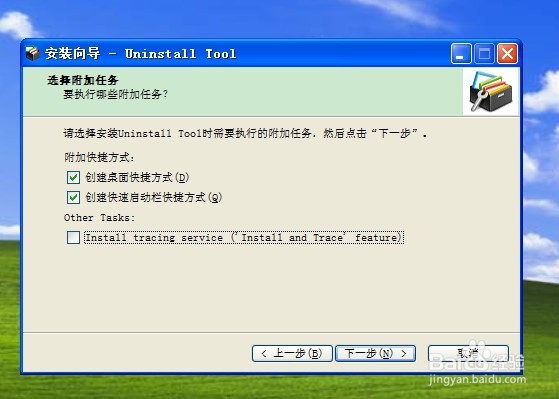Screen dimensions: 559x399
Task: Click the Uninstall Tool title bar icon
Action: 33,54
